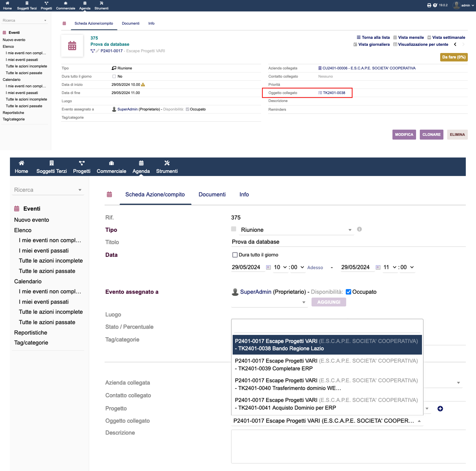Toggle the read-only Dura tutto il giorno checkbox

114,76
